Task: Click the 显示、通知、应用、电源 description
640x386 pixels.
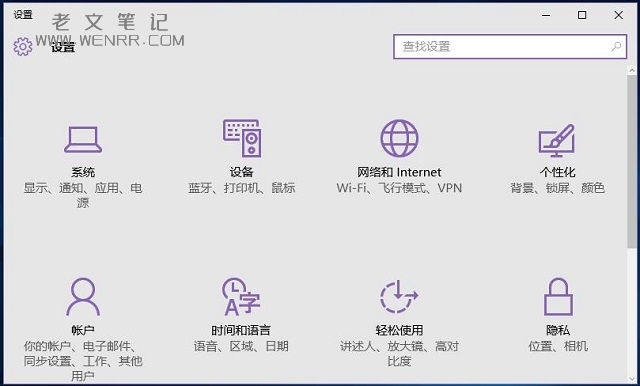Action: (83, 195)
